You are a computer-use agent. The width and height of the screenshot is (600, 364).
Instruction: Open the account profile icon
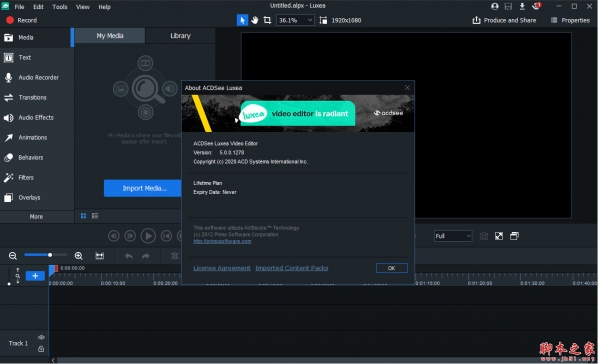pyautogui.click(x=495, y=6)
